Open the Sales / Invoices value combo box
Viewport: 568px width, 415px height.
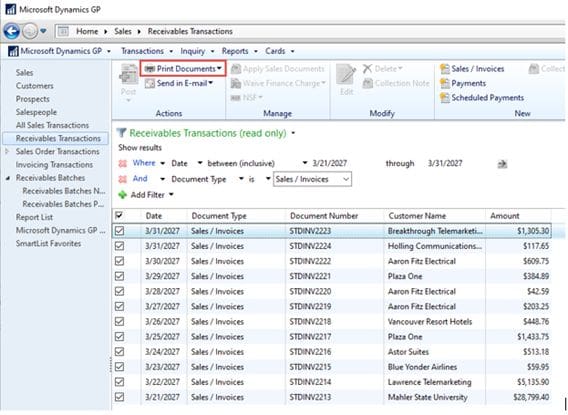point(312,179)
